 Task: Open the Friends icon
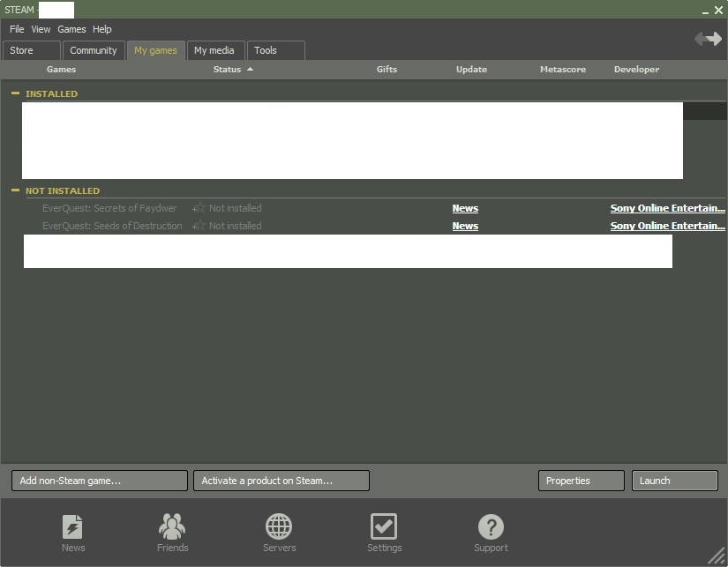click(172, 526)
